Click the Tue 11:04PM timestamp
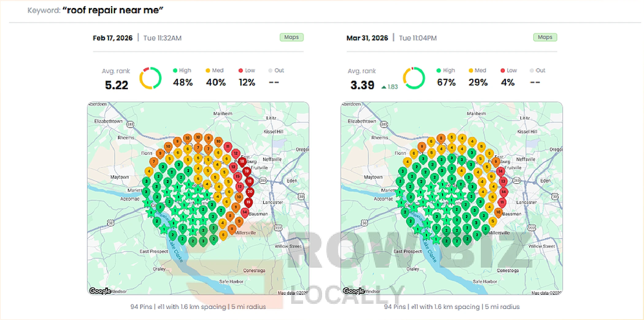The width and height of the screenshot is (644, 320). (418, 38)
